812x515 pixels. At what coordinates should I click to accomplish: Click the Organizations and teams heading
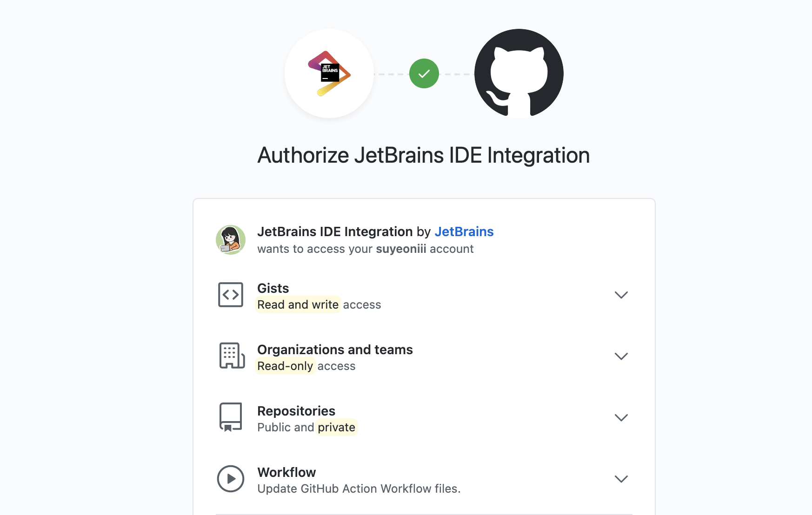[x=335, y=350]
